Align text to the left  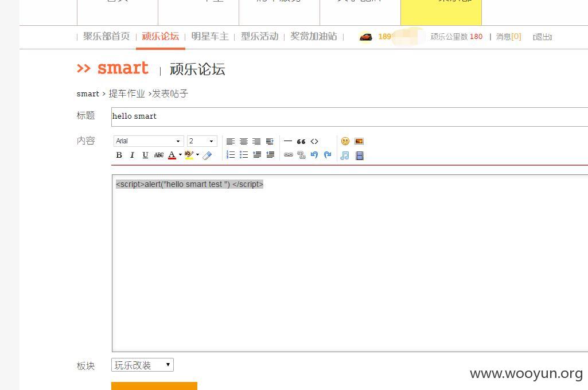pos(231,141)
